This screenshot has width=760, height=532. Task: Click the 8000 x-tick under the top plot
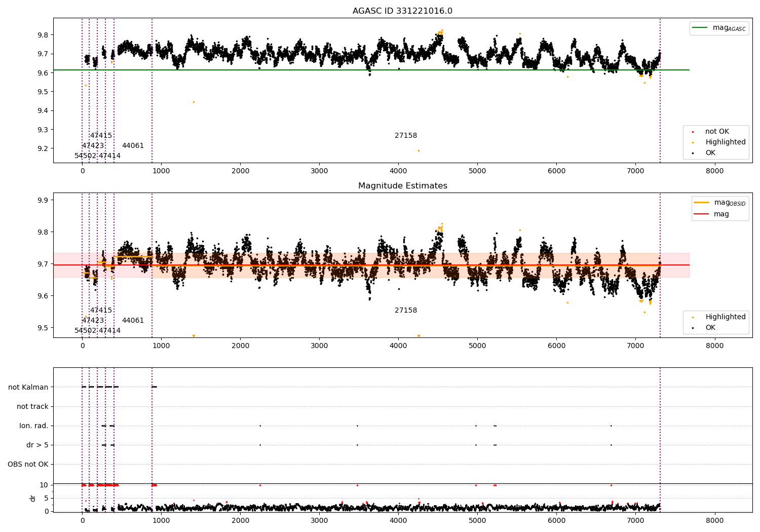(714, 171)
